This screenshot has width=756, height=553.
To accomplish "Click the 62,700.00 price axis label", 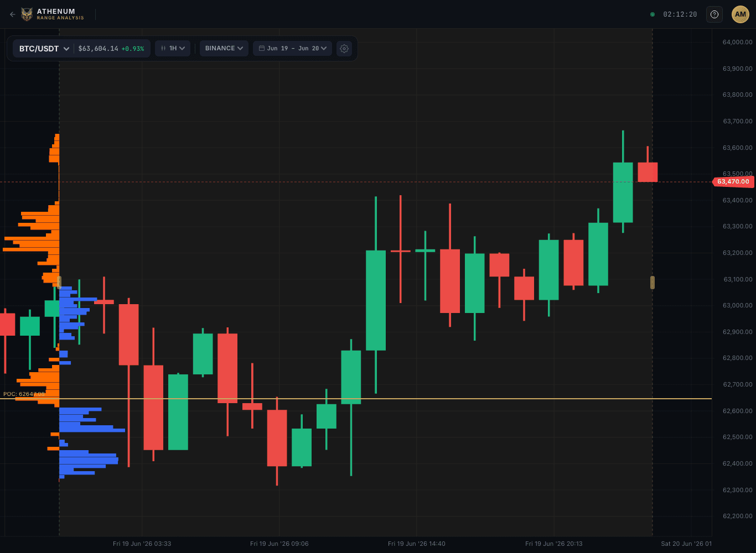I will click(x=737, y=384).
